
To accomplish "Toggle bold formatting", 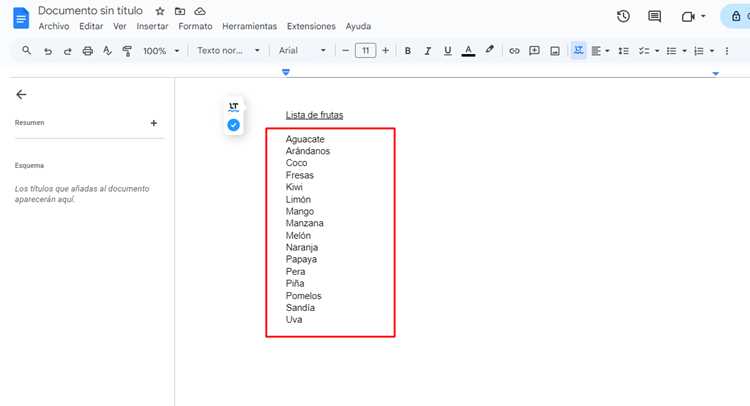I will pos(408,51).
